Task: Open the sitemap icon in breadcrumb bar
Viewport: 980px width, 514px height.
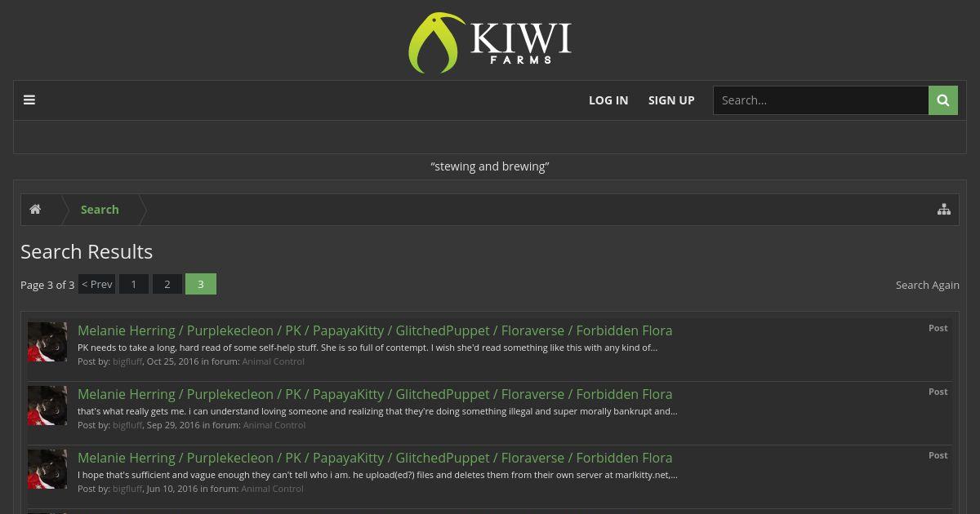Action: [x=944, y=210]
